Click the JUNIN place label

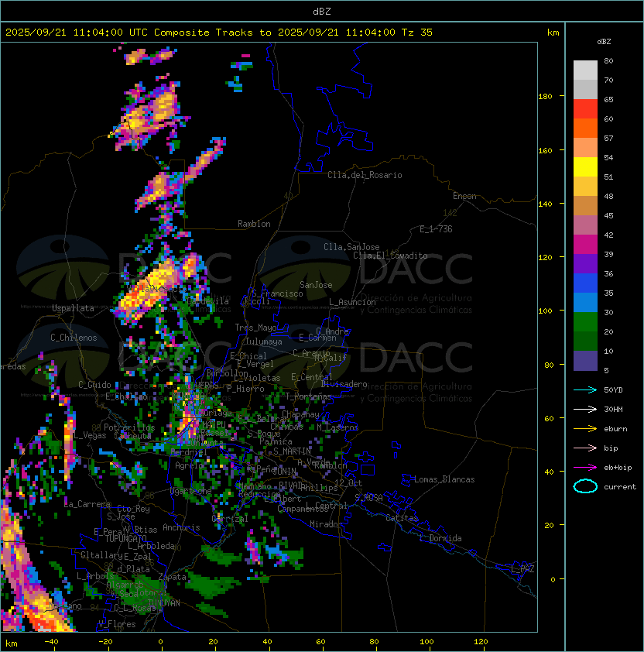coord(284,471)
